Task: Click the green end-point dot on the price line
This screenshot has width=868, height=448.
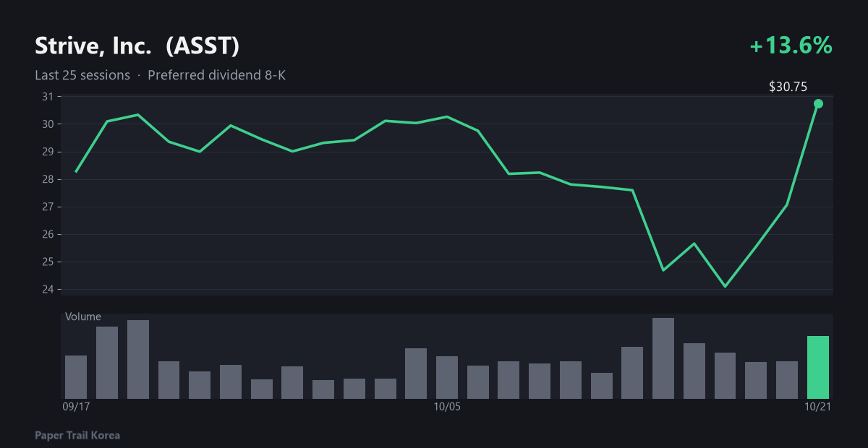Action: [x=818, y=103]
